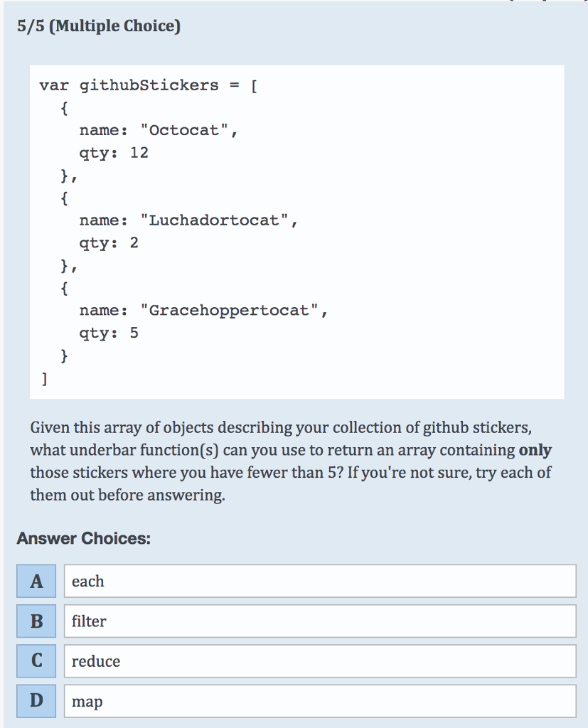Click the 'qty: 5' code line

pos(109,333)
